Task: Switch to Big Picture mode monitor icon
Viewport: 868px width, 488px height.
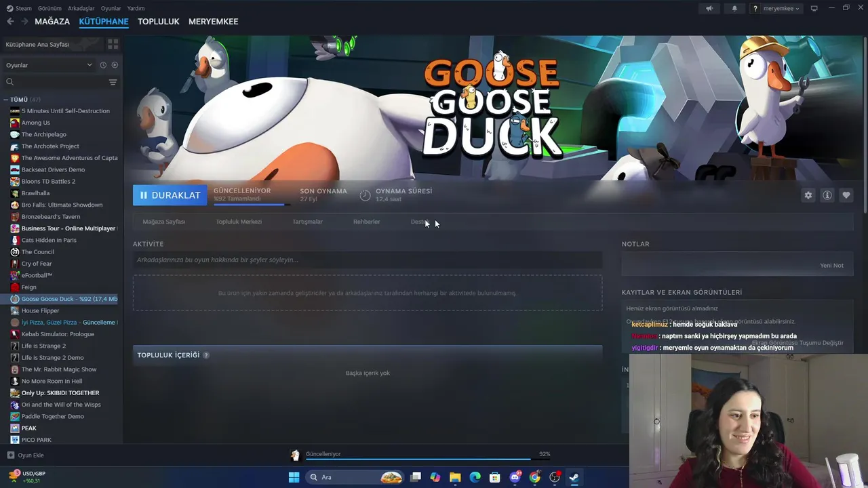Action: tap(814, 8)
